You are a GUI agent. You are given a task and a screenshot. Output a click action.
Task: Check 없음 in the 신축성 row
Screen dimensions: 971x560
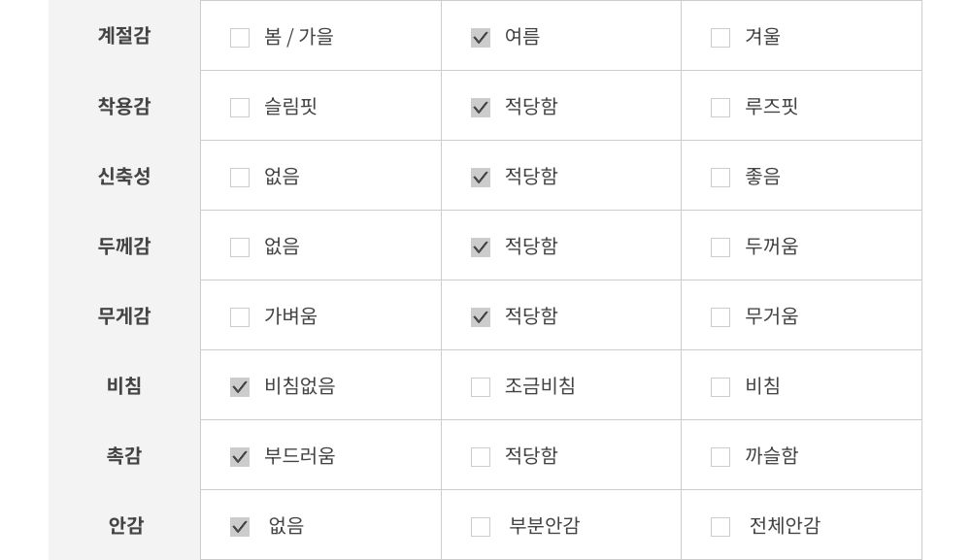coord(240,178)
